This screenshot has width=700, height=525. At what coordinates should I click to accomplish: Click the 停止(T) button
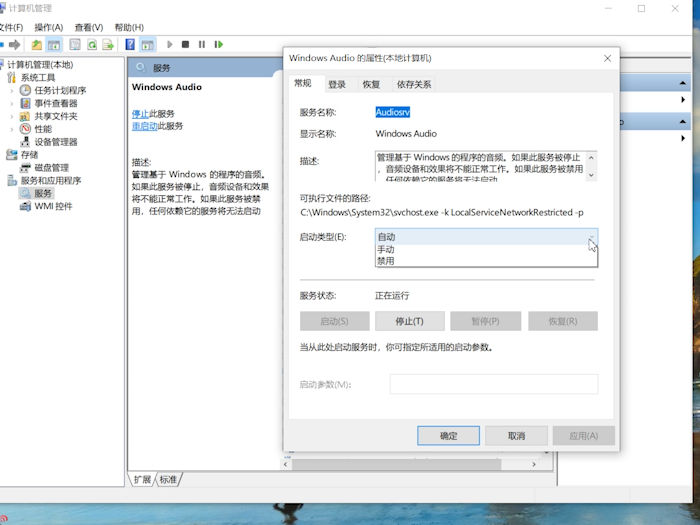click(x=409, y=321)
